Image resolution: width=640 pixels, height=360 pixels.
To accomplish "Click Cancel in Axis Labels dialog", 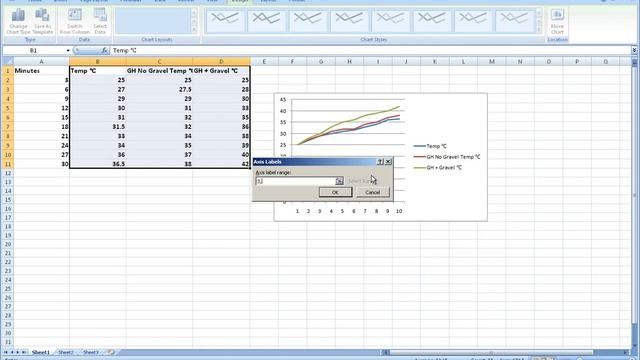I will point(372,192).
